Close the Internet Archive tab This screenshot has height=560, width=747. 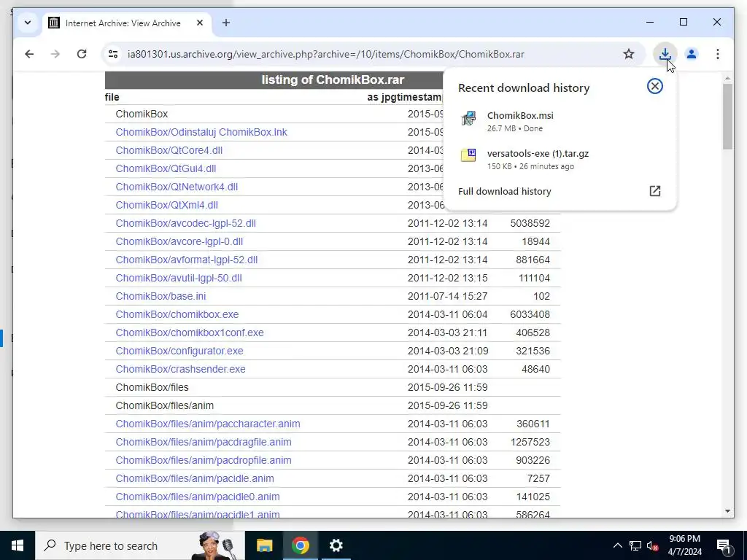tap(200, 23)
